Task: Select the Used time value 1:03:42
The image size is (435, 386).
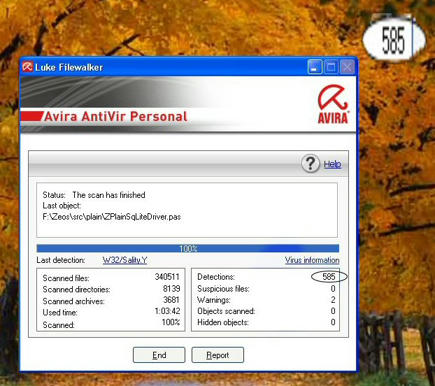Action: pyautogui.click(x=167, y=311)
